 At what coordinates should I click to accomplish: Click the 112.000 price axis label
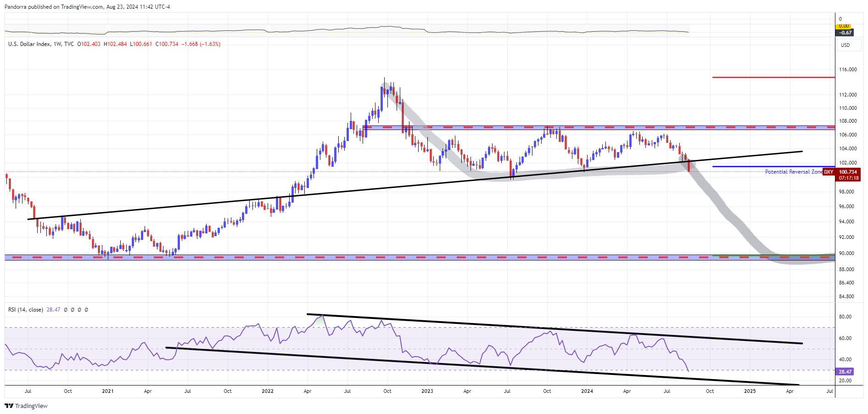(x=848, y=95)
